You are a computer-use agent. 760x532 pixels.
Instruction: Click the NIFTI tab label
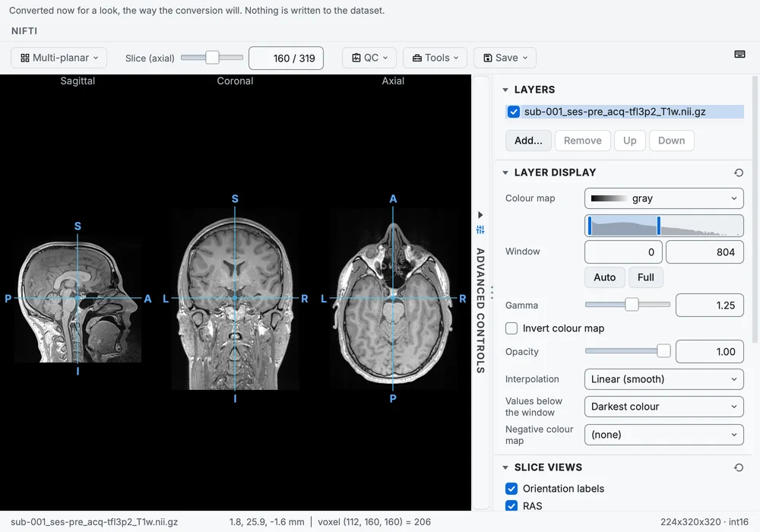coord(24,31)
